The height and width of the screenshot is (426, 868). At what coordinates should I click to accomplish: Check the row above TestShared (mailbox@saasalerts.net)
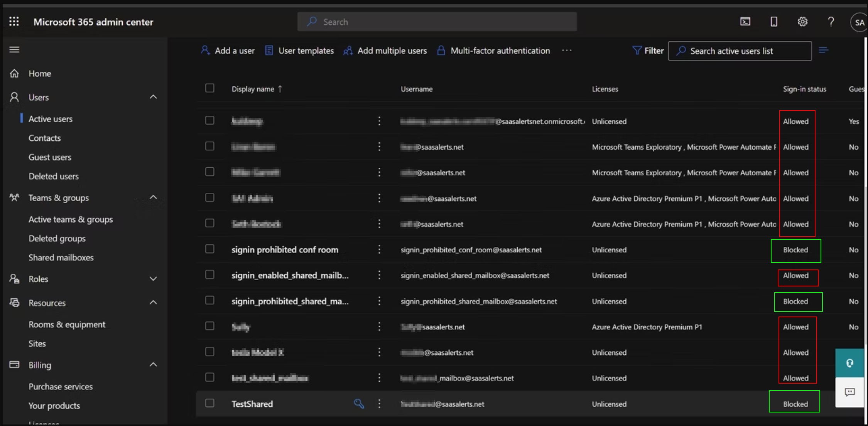click(x=209, y=377)
